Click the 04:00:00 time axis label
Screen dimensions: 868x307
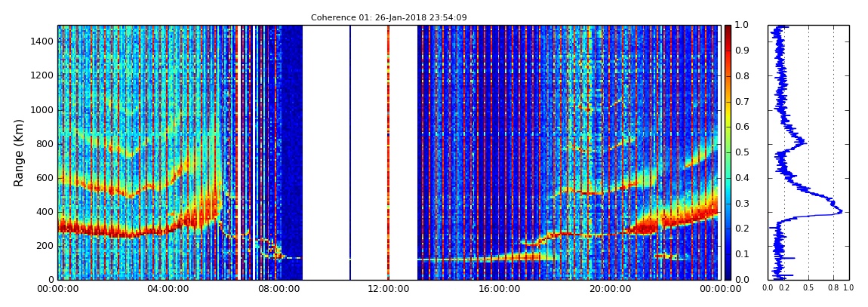pyautogui.click(x=168, y=289)
